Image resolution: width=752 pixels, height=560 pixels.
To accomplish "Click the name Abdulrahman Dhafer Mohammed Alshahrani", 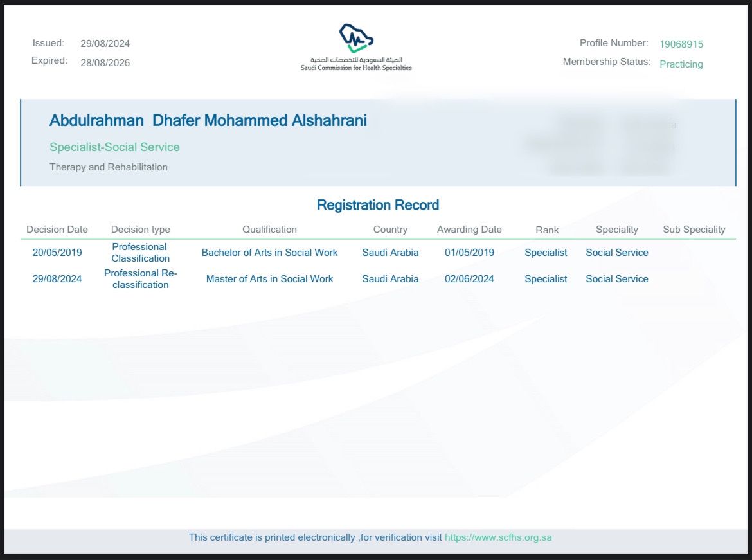I will 208,120.
